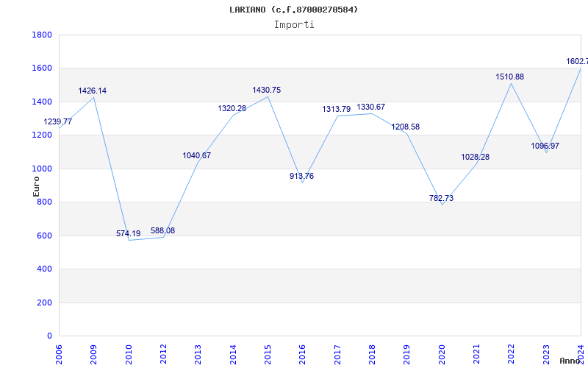Viewport: 588px width, 368px height.
Task: Select data label 1430.75
Action: pyautogui.click(x=267, y=90)
